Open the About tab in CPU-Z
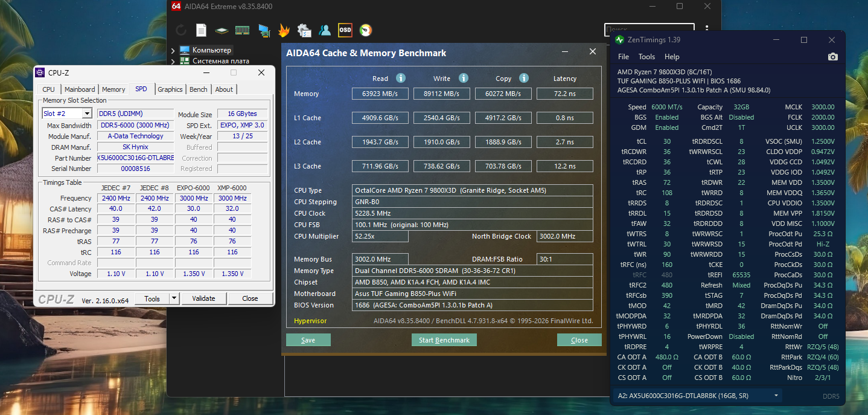 click(224, 89)
